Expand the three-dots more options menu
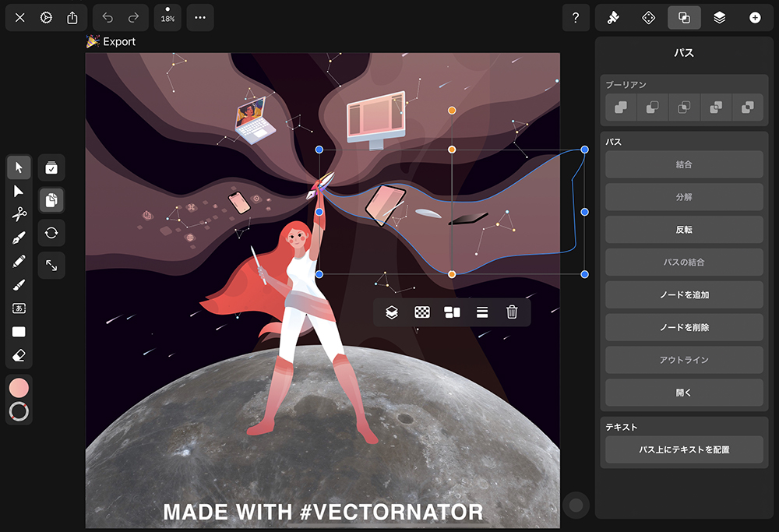779x532 pixels. coord(200,18)
